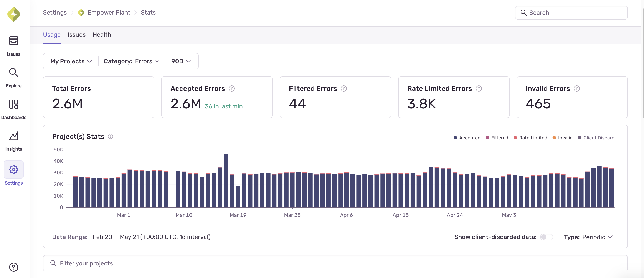Viewport: 644px width, 278px height.
Task: Show Accepted Errors info tooltip icon
Action: pos(231,89)
